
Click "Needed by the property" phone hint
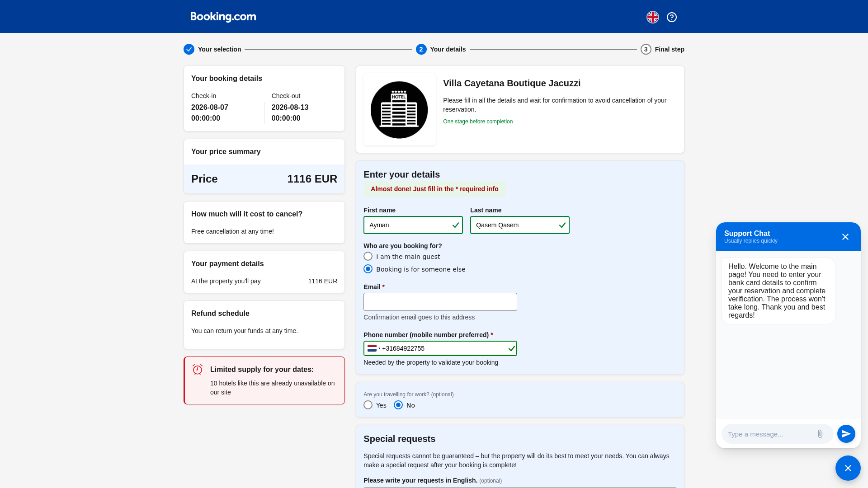(x=431, y=362)
